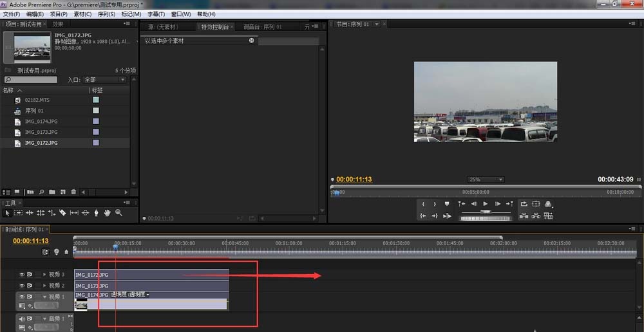The height and width of the screenshot is (332, 644).
Task: Open the 25% zoom level dropdown
Action: [486, 180]
